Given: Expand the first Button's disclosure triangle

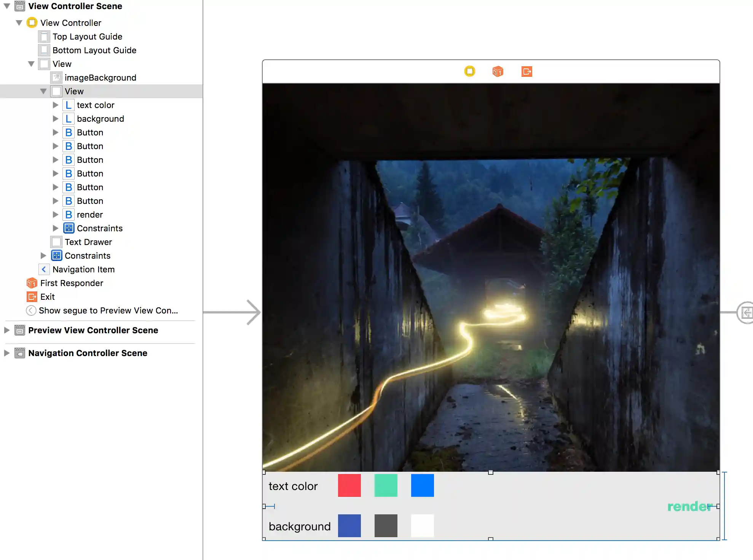Looking at the screenshot, I should pyautogui.click(x=56, y=132).
